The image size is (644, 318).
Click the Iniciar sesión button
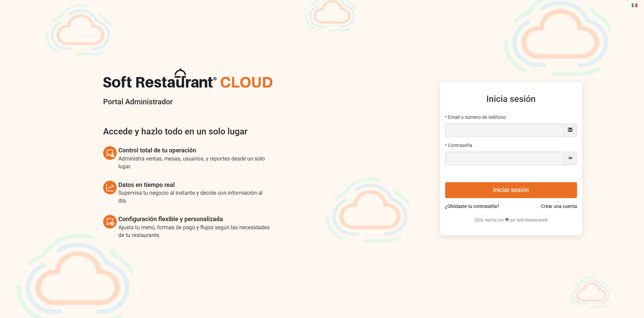point(511,190)
